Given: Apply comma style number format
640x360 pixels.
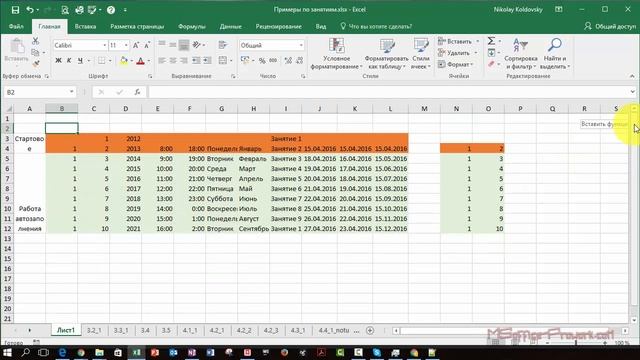Looking at the screenshot, I should click(x=273, y=61).
